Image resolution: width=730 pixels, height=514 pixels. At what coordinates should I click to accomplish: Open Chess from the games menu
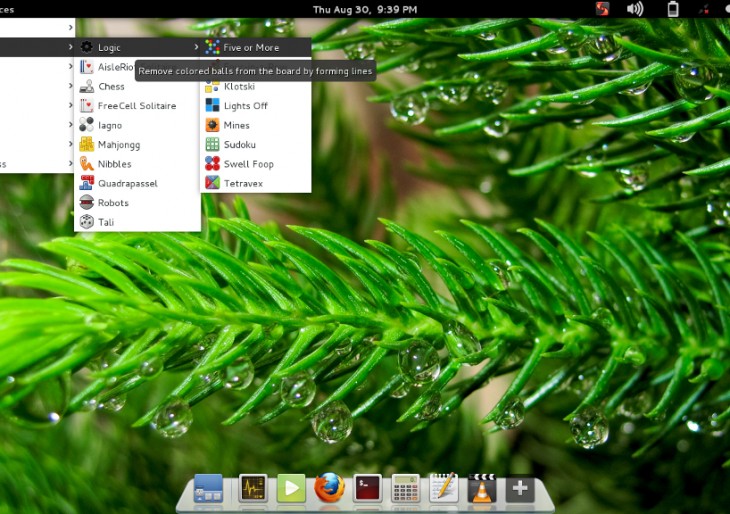tap(111, 86)
